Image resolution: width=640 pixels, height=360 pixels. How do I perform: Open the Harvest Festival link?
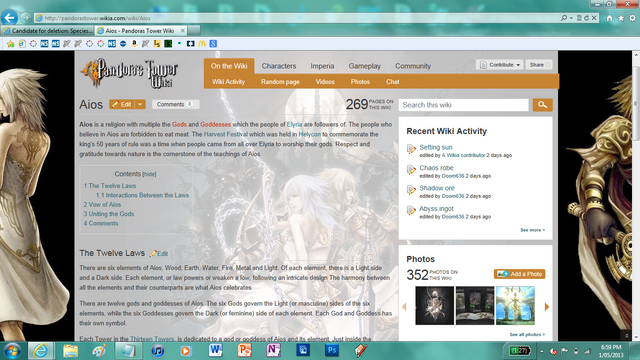(x=226, y=134)
